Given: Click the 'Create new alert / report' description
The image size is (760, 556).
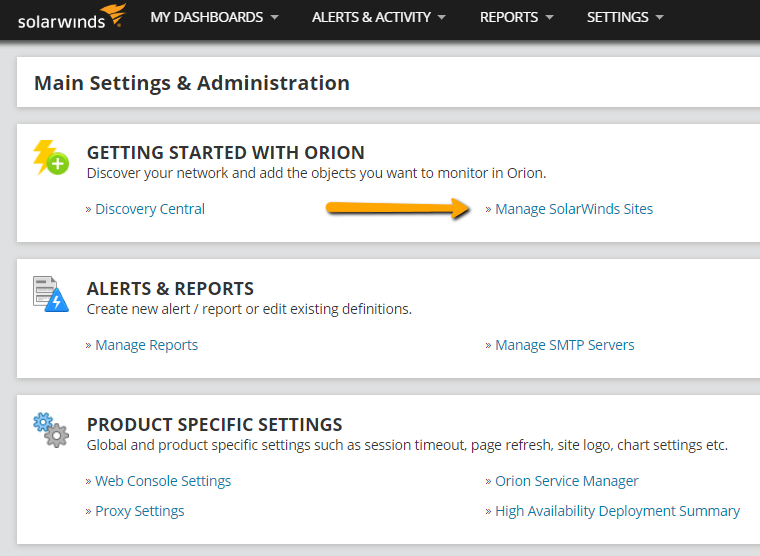Looking at the screenshot, I should 249,309.
